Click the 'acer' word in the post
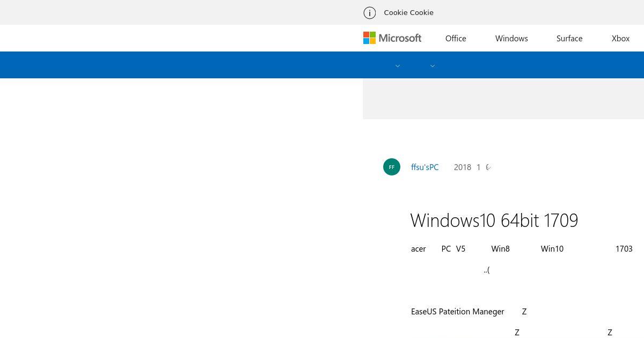This screenshot has width=644, height=338. click(x=419, y=249)
